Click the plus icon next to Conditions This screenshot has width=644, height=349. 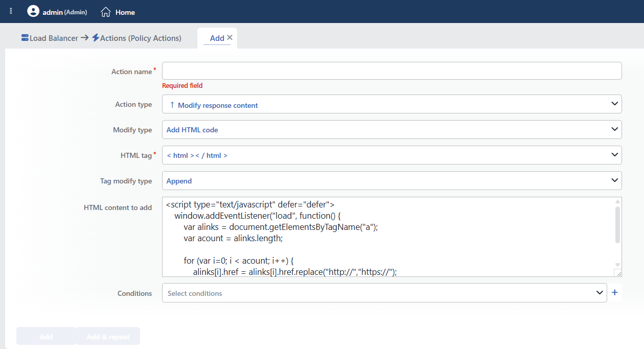(615, 293)
